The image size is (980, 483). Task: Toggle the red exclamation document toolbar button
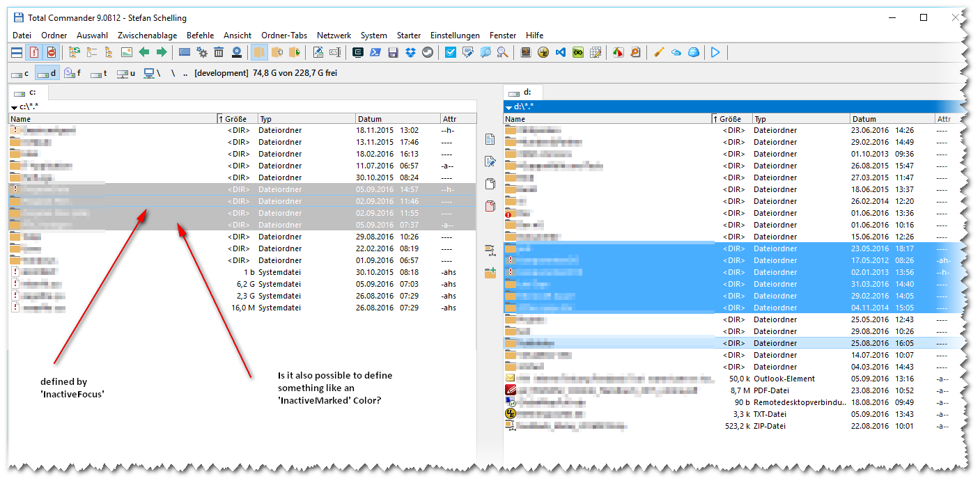tap(34, 52)
